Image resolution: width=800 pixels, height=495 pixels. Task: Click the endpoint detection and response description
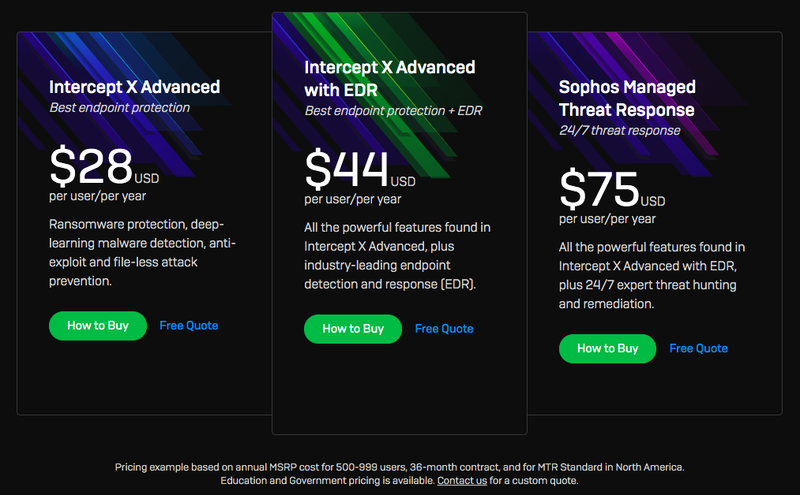397,256
